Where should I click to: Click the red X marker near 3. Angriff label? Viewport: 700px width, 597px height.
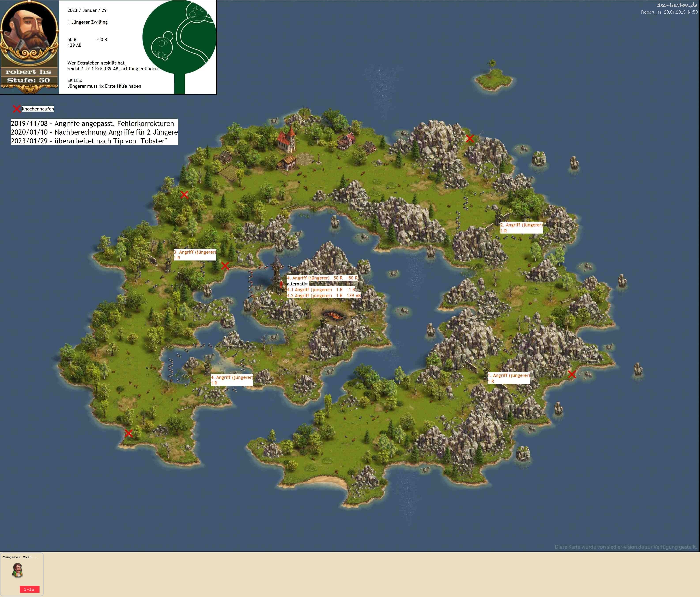pyautogui.click(x=225, y=266)
